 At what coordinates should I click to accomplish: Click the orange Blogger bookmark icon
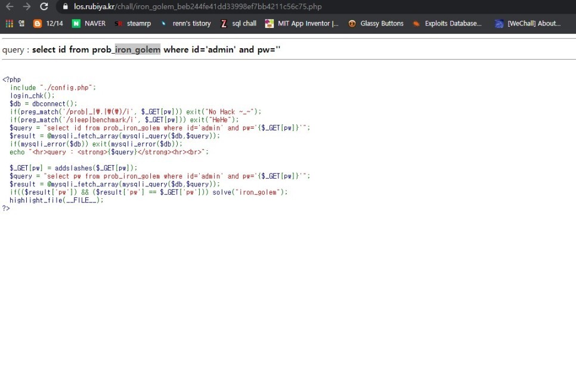point(38,23)
